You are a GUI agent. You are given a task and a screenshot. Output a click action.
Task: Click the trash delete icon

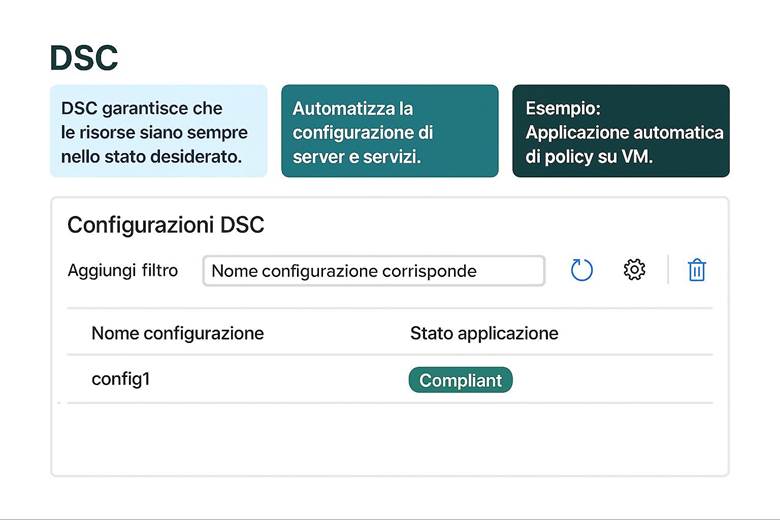click(x=696, y=270)
